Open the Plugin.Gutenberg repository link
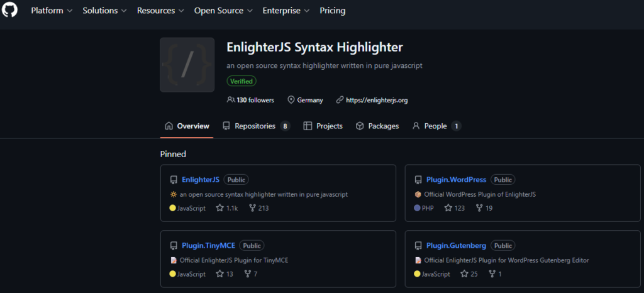 tap(456, 245)
